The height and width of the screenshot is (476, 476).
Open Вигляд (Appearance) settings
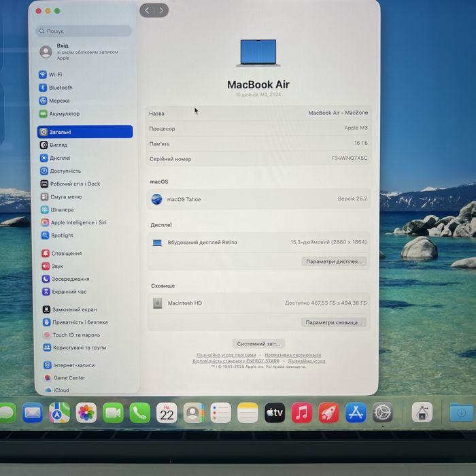[x=54, y=145]
